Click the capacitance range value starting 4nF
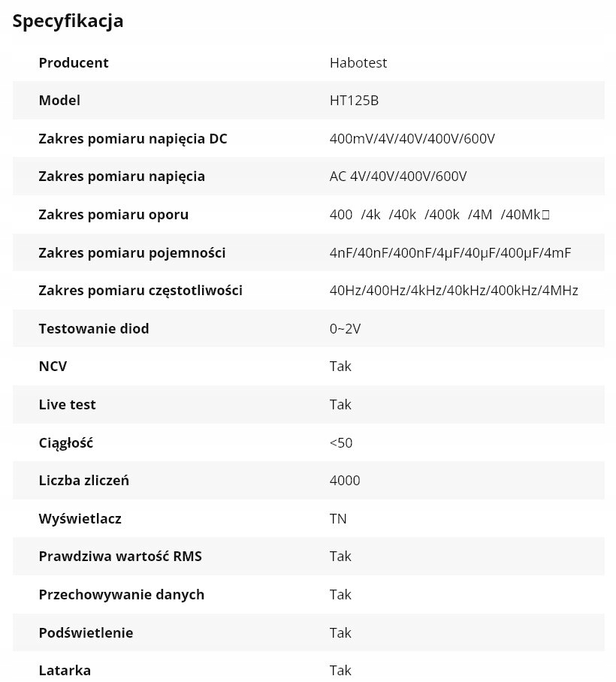 (x=450, y=253)
